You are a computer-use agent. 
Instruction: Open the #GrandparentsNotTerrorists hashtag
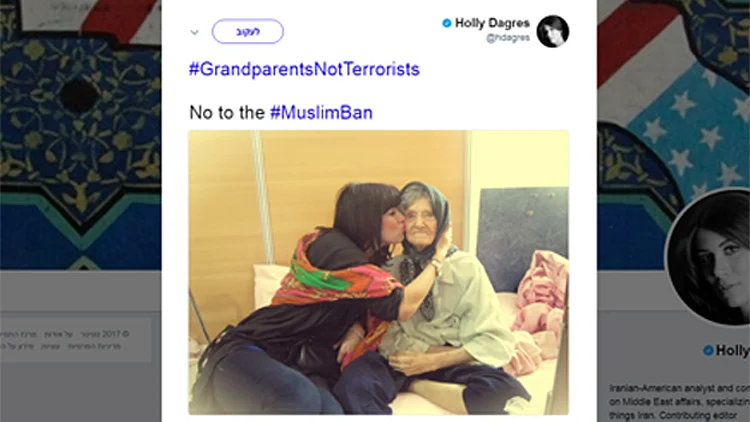(304, 69)
